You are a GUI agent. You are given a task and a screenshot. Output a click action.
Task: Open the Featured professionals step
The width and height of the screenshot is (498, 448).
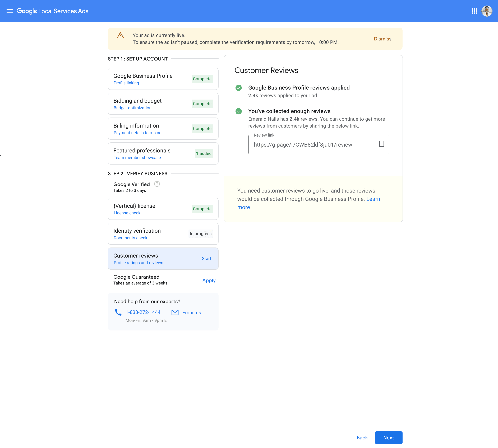163,153
